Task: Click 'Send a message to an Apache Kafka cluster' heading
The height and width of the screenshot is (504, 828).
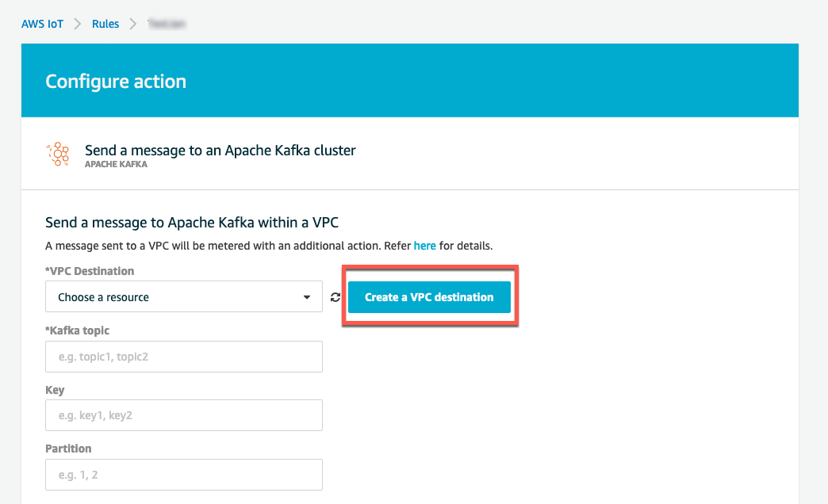Action: coord(220,151)
